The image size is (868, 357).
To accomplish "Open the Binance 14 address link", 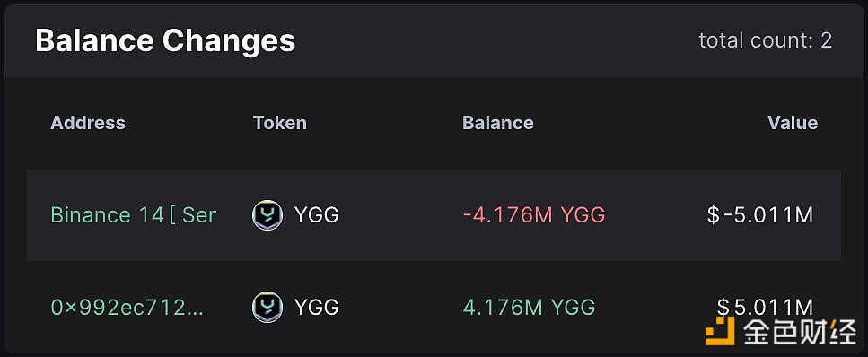I will pyautogui.click(x=133, y=214).
